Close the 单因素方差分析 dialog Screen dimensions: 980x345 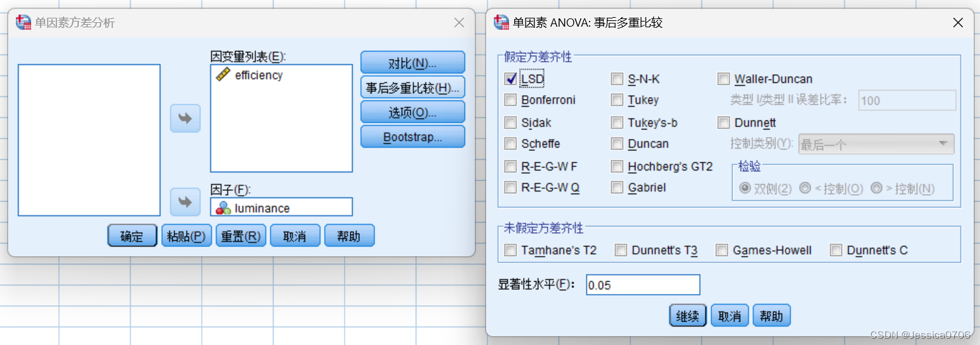coord(459,23)
